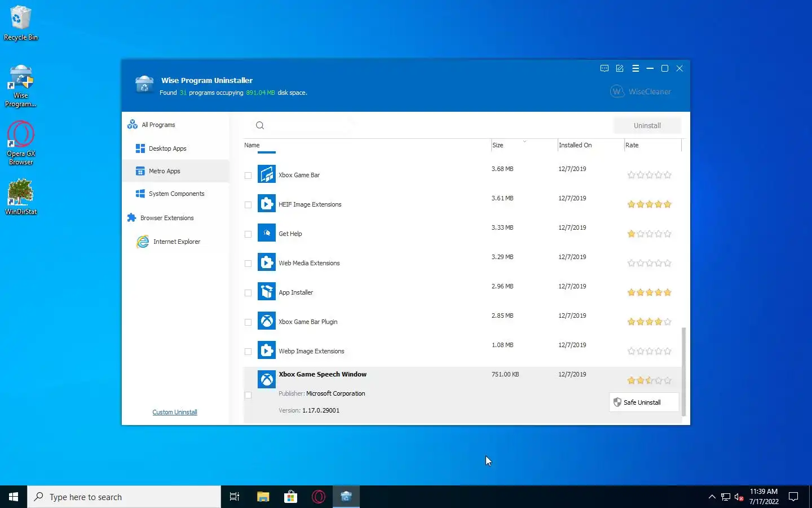Click the Webp Image Extensions app icon
This screenshot has width=812, height=508.
click(267, 350)
